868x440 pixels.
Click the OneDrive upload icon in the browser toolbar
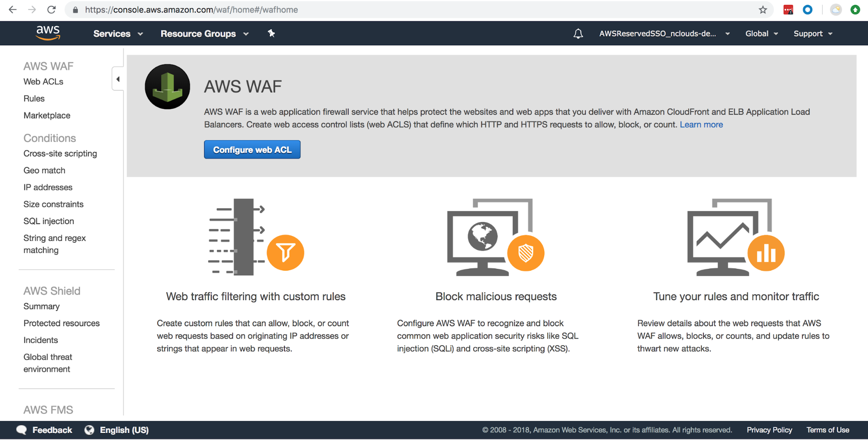[x=855, y=10]
